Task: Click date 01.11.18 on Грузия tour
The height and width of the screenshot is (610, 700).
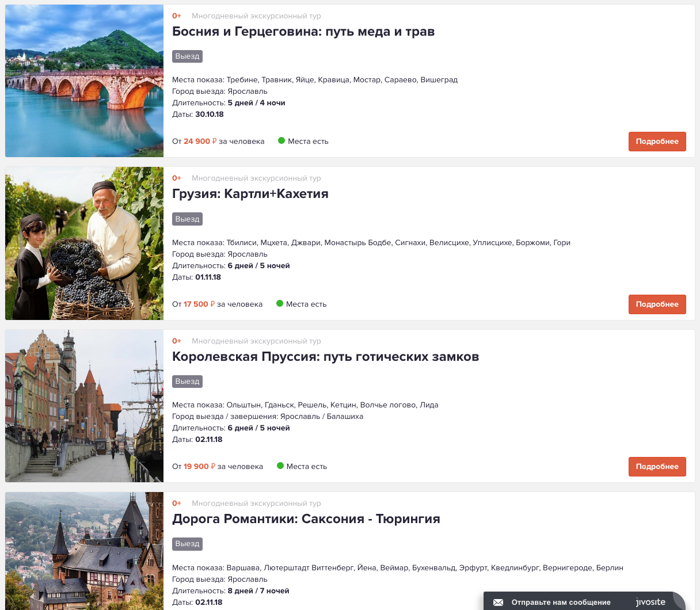Action: 208,277
